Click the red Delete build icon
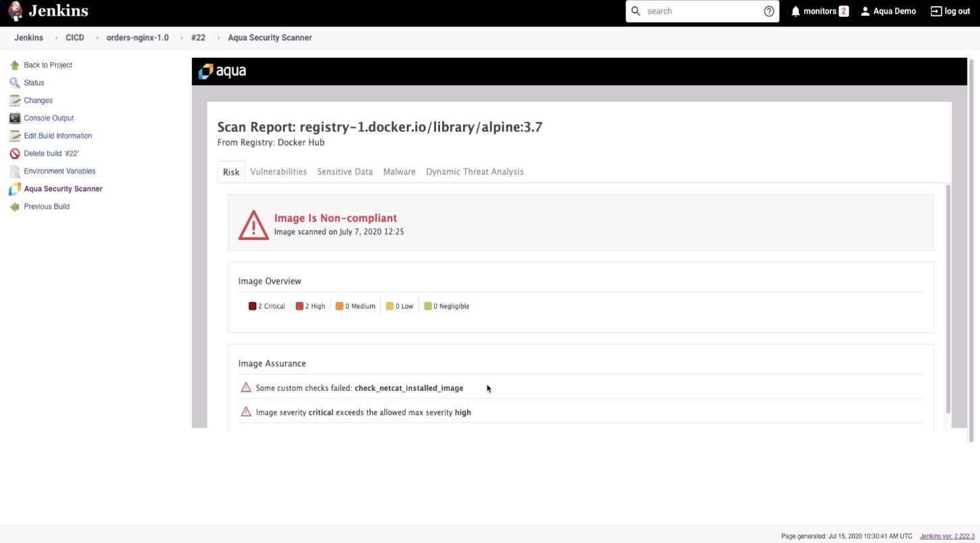The height and width of the screenshot is (543, 980). [15, 154]
